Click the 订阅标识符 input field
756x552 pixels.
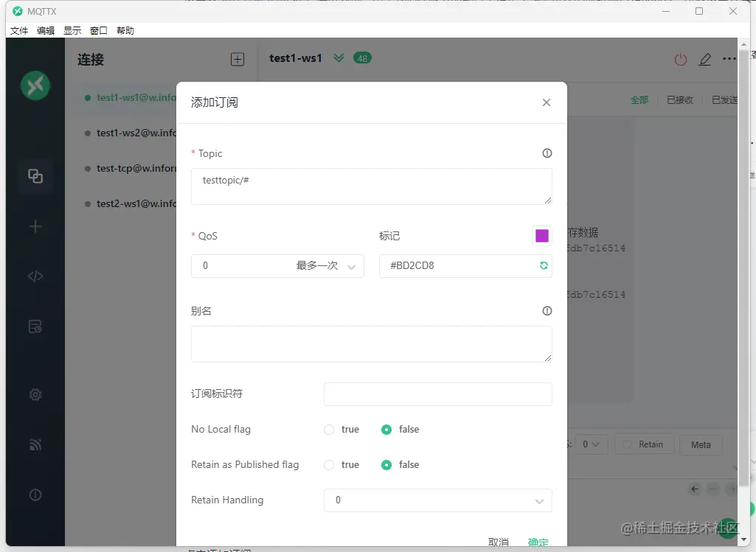coord(438,394)
